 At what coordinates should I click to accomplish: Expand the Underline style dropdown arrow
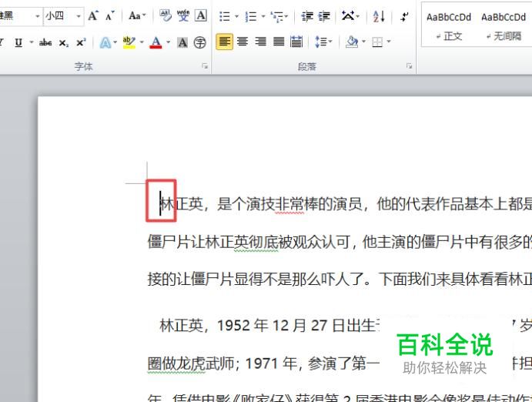(32, 43)
